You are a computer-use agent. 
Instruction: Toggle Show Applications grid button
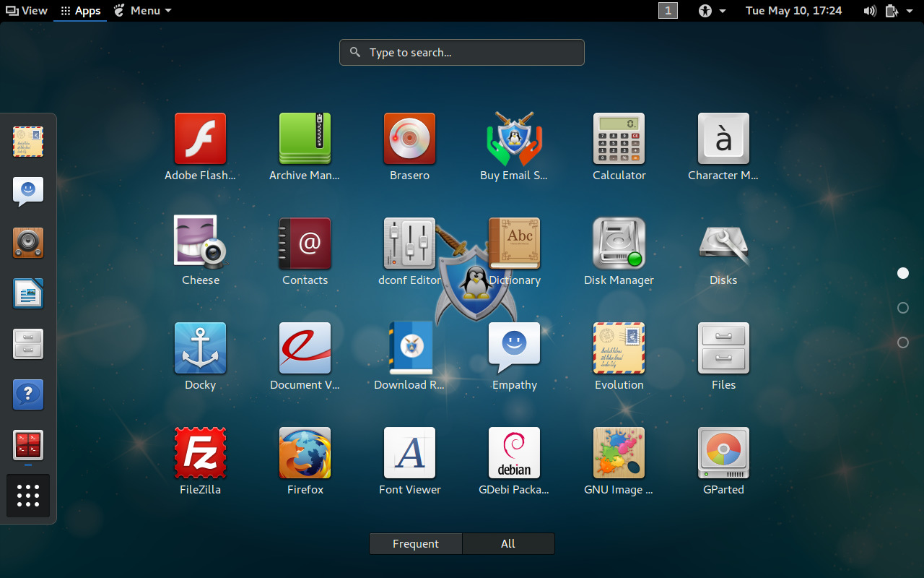(28, 496)
